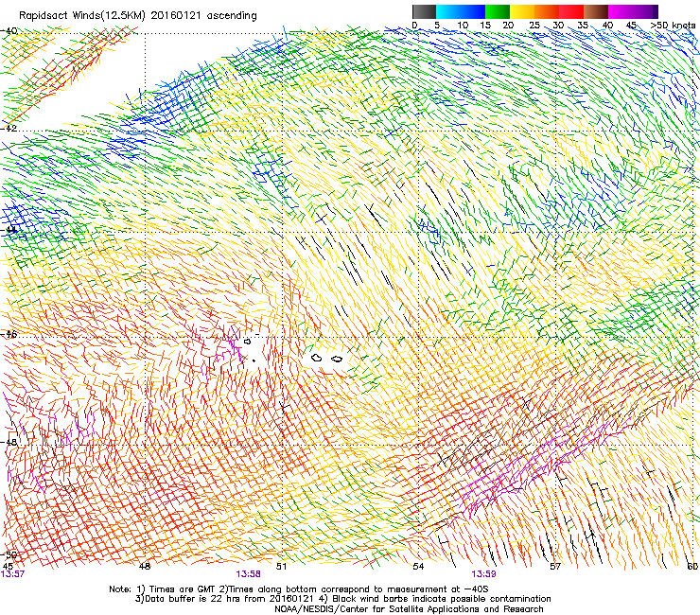Click the '57' longitude label at bottom
700x615 pixels.
(555, 567)
